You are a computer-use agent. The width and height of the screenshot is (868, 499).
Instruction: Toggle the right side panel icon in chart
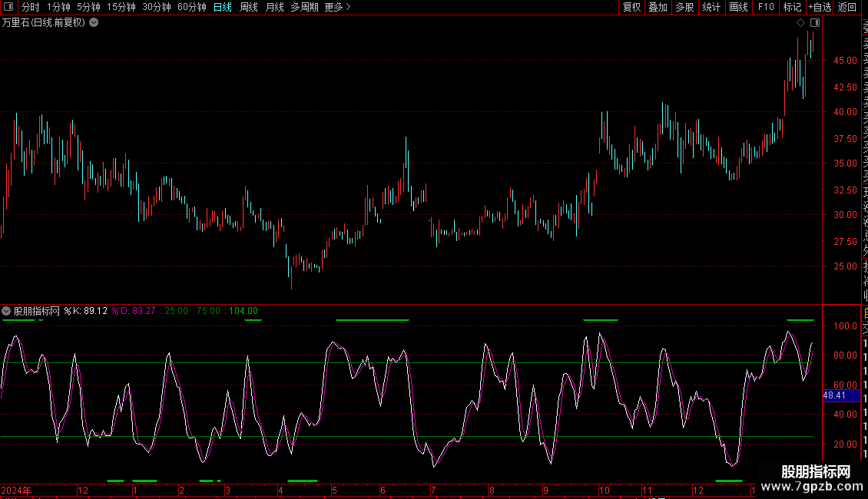(815, 23)
